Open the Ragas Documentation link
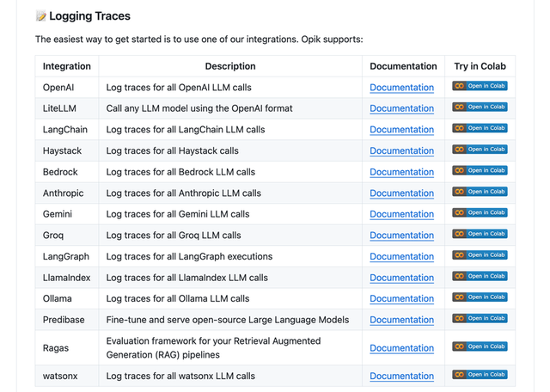 click(401, 348)
